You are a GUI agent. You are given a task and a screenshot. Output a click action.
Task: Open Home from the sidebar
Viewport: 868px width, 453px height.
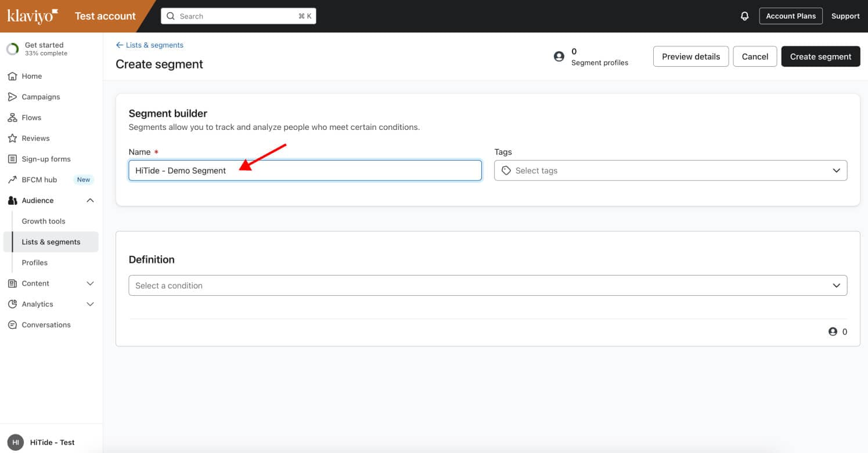pyautogui.click(x=31, y=76)
